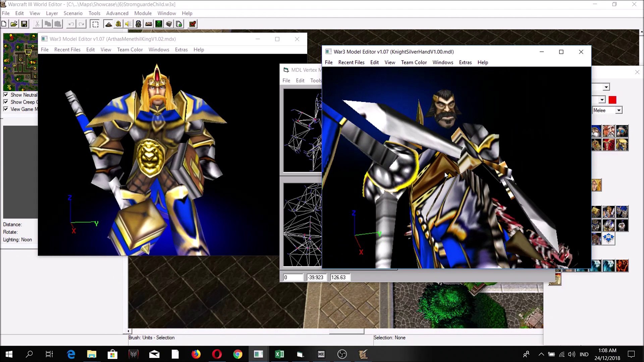644x362 pixels.
Task: Open Team Color menu in KnightSilverHand window
Action: [414, 62]
